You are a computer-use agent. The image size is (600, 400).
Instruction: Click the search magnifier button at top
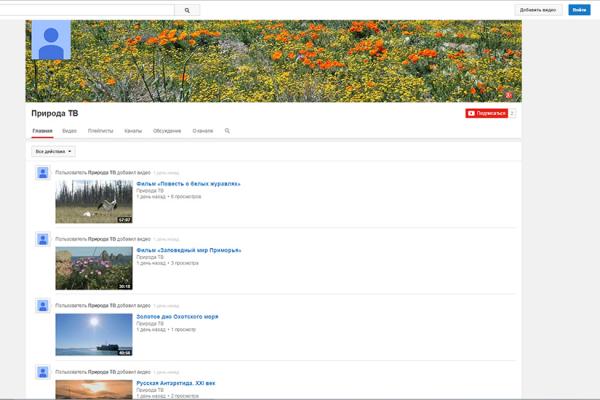coord(187,10)
